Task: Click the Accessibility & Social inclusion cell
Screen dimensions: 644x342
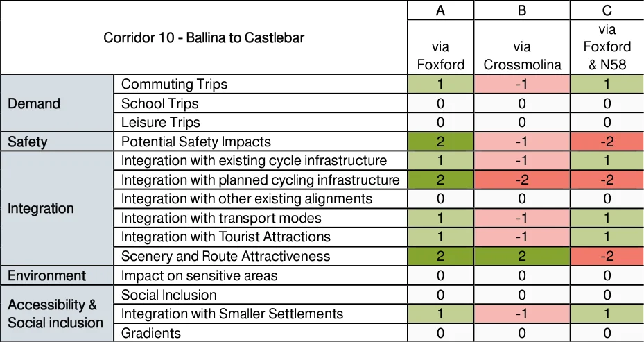Action: coord(57,314)
